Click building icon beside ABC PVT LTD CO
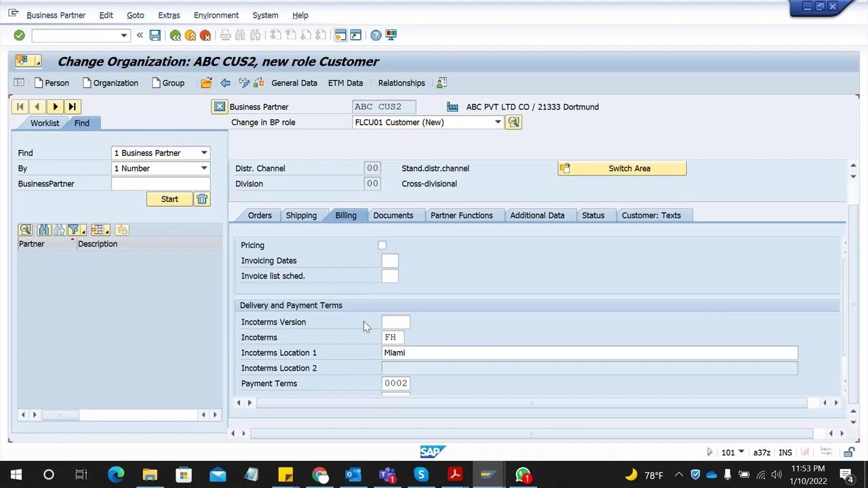The image size is (868, 488). tap(452, 106)
